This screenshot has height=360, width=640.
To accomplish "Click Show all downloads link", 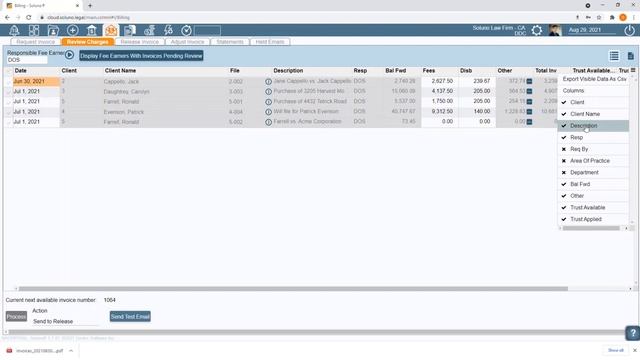I will [616, 350].
